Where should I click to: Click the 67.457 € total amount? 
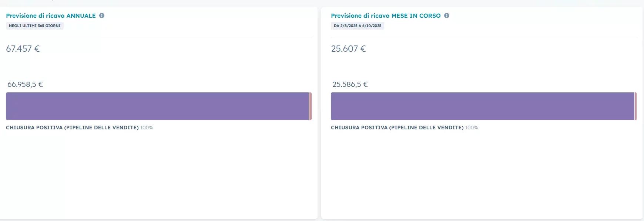(x=23, y=49)
